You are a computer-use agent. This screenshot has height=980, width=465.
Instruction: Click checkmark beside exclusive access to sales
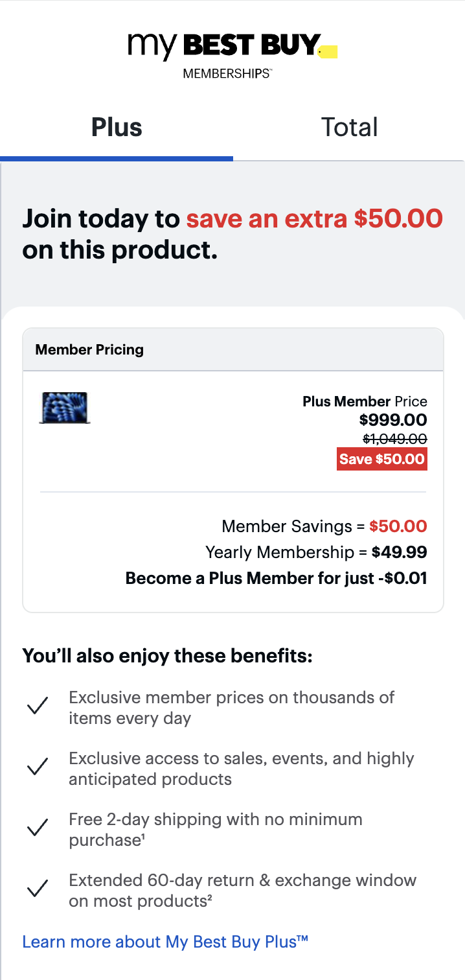[x=39, y=767]
